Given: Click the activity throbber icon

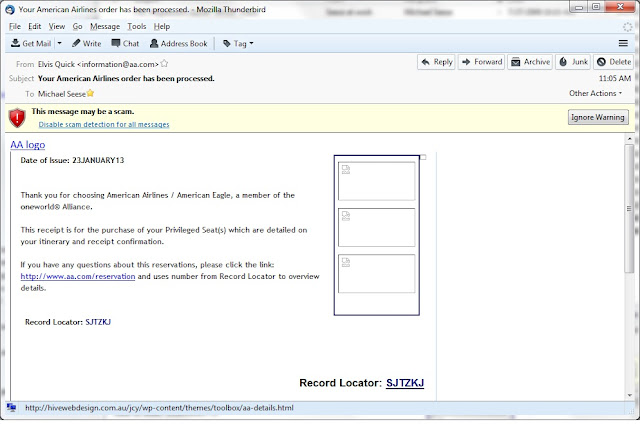Looking at the screenshot, I should (x=627, y=27).
